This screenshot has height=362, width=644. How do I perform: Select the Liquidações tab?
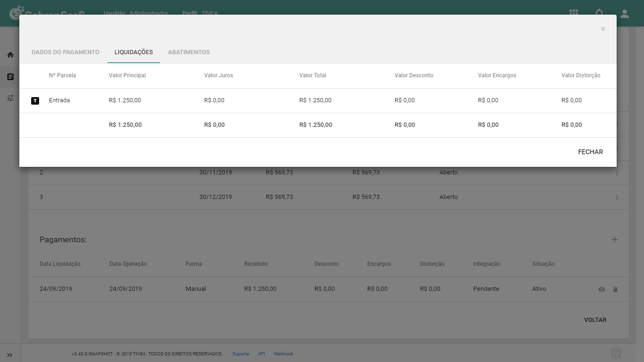point(134,52)
